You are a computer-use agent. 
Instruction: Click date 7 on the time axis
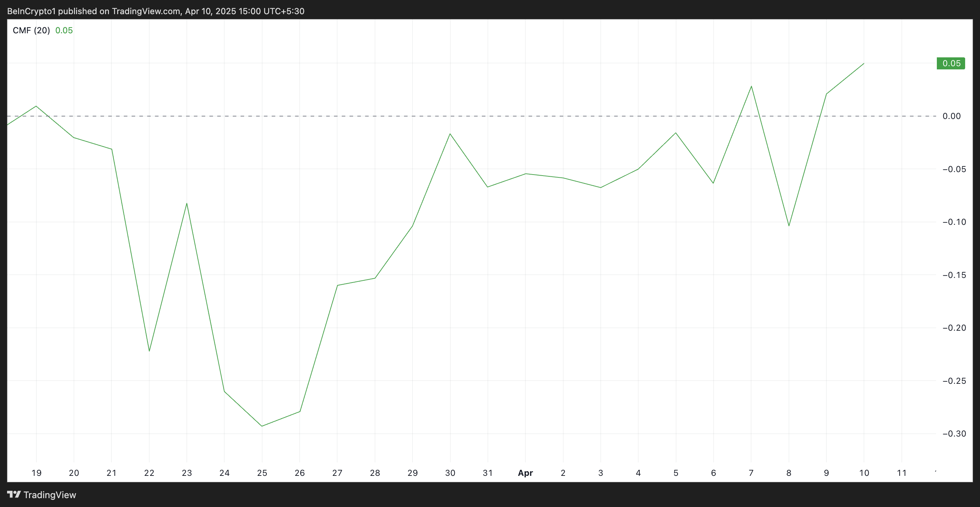(x=751, y=473)
